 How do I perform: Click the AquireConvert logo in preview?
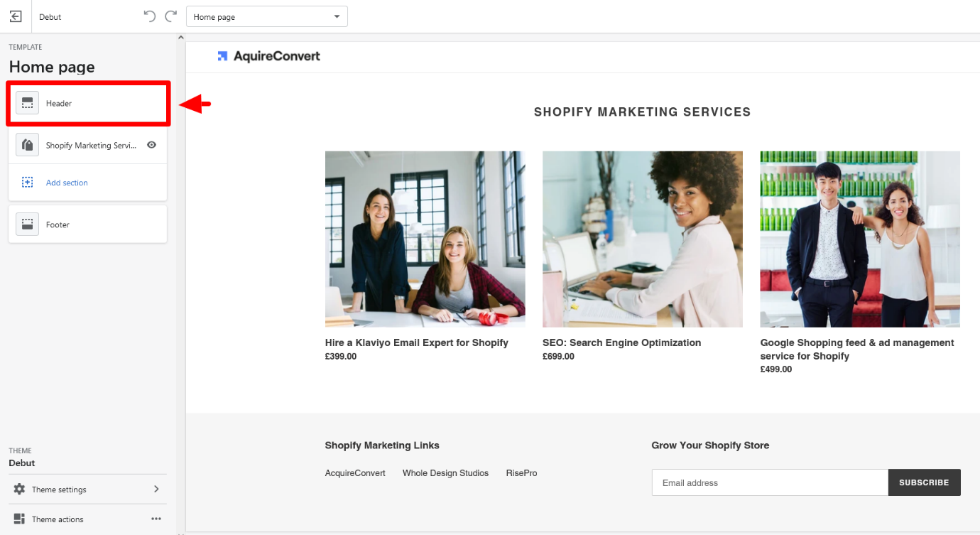[x=269, y=56]
